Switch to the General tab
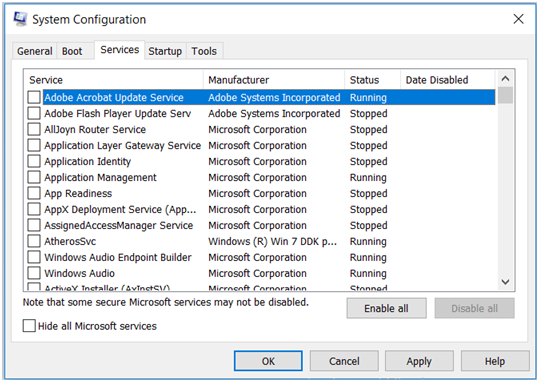539x382 pixels. (x=35, y=51)
